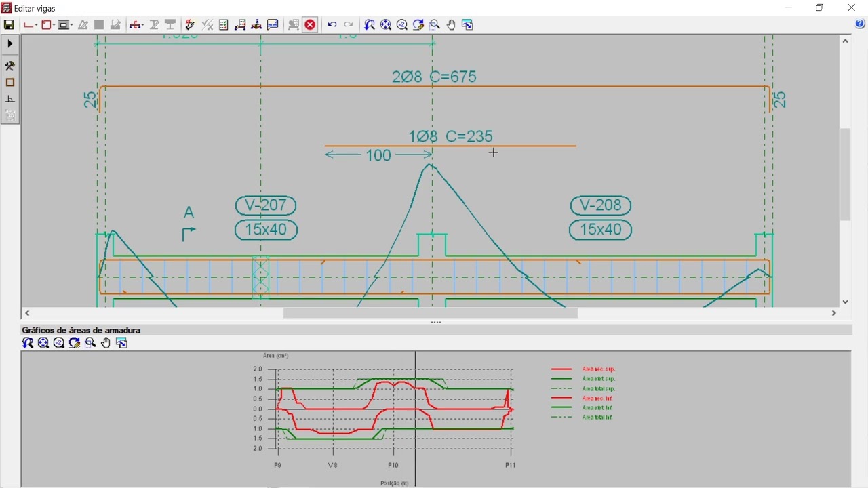Click the vertical scrollbar thumb
Image resolution: width=868 pixels, height=488 pixels.
pyautogui.click(x=846, y=174)
